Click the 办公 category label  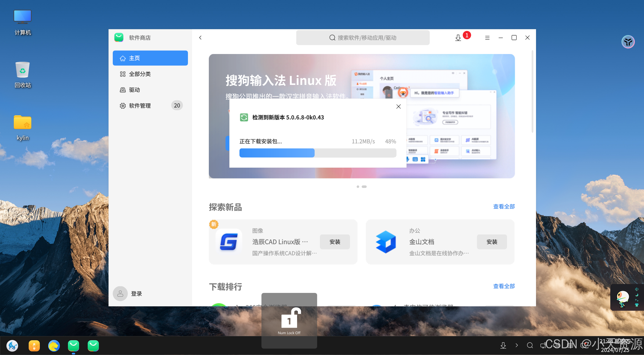[x=415, y=231]
